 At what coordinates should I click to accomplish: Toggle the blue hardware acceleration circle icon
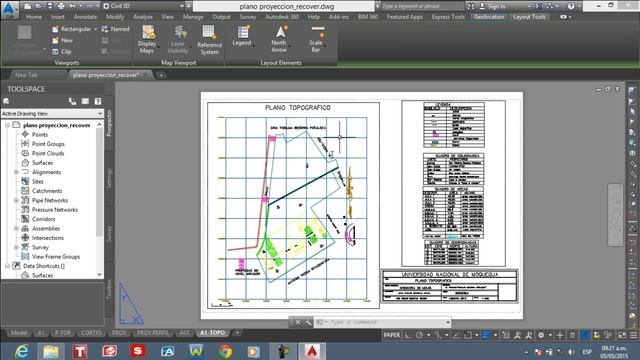(585, 335)
